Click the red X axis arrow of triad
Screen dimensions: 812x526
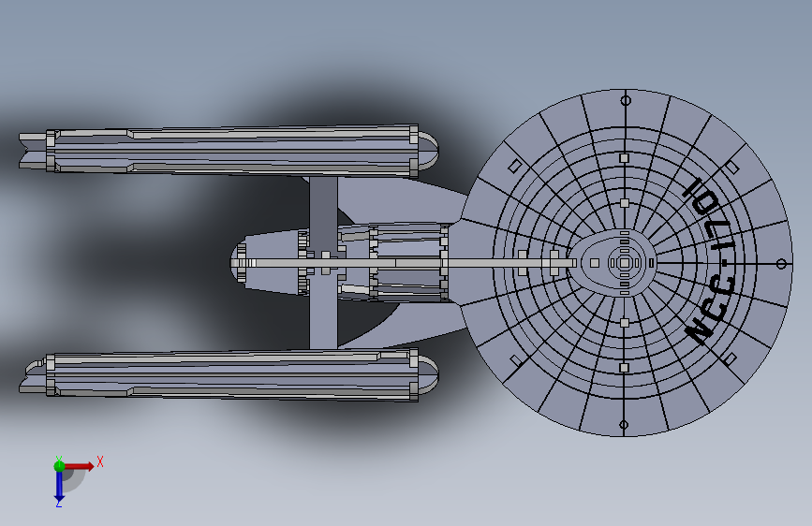80,466
